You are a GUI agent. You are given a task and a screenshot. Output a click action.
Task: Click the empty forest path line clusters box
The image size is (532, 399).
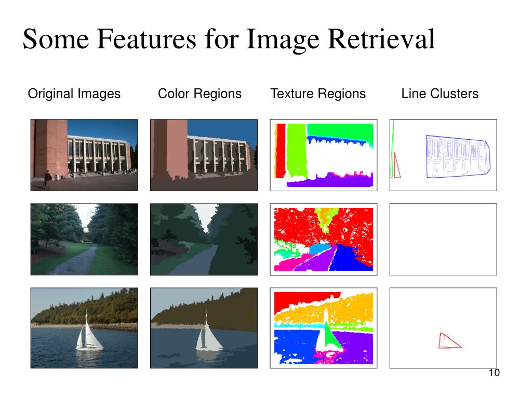[444, 239]
